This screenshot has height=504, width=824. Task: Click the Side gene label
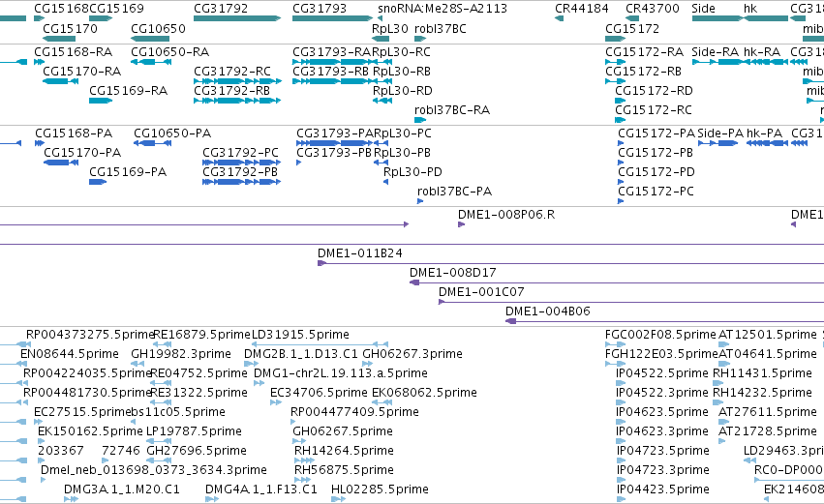pos(703,9)
